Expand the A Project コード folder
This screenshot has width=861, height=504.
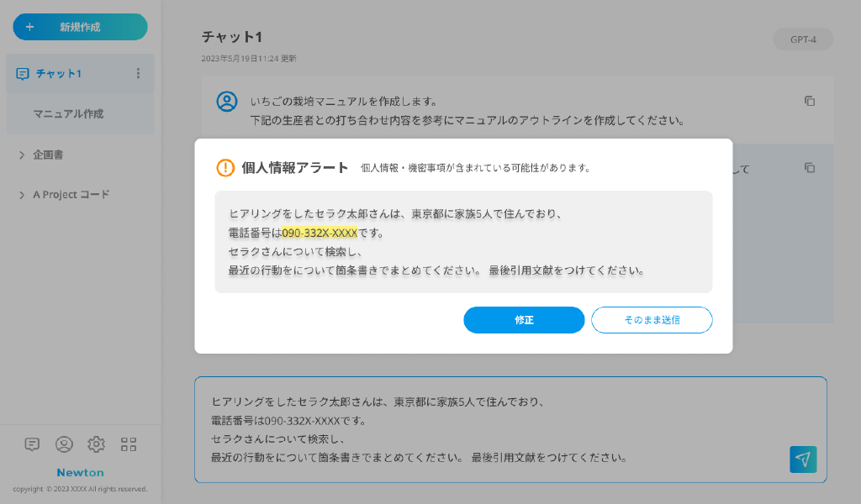23,195
